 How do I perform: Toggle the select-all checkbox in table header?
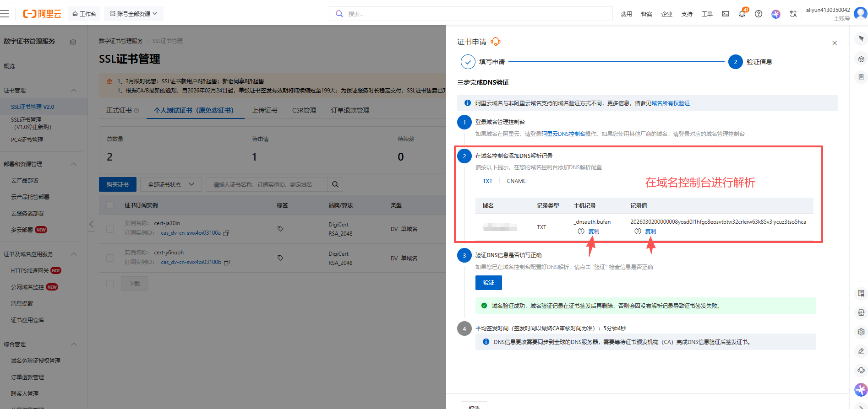(110, 205)
